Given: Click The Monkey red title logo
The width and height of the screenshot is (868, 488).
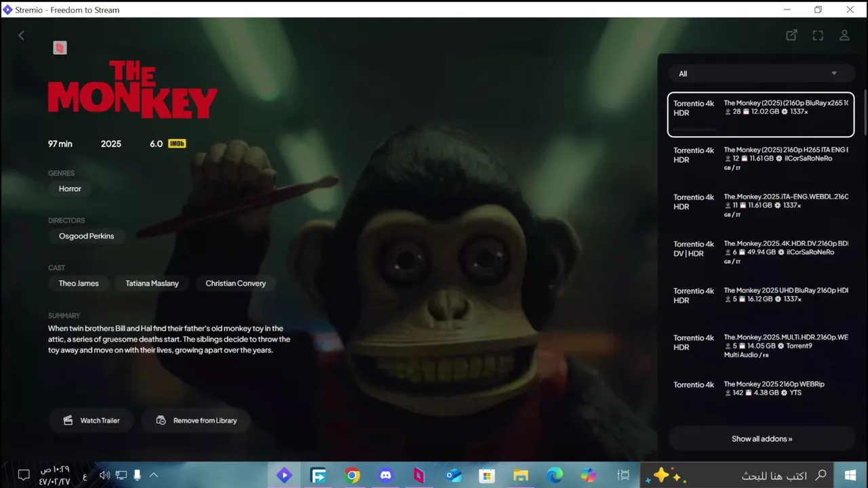Looking at the screenshot, I should [132, 89].
